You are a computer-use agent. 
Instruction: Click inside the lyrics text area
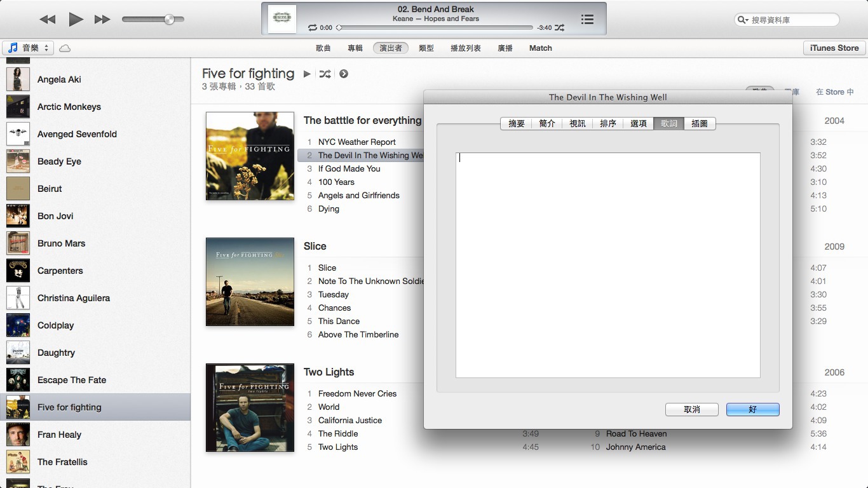pyautogui.click(x=608, y=265)
